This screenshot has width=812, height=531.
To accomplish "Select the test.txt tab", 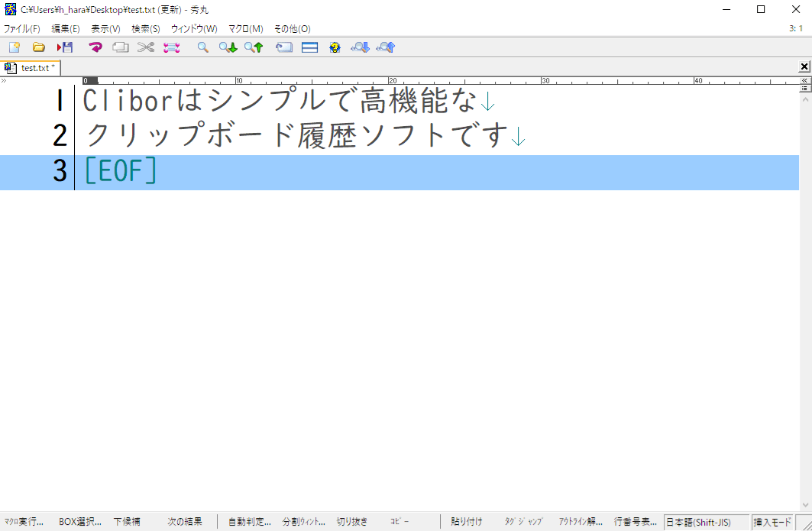I will (31, 68).
